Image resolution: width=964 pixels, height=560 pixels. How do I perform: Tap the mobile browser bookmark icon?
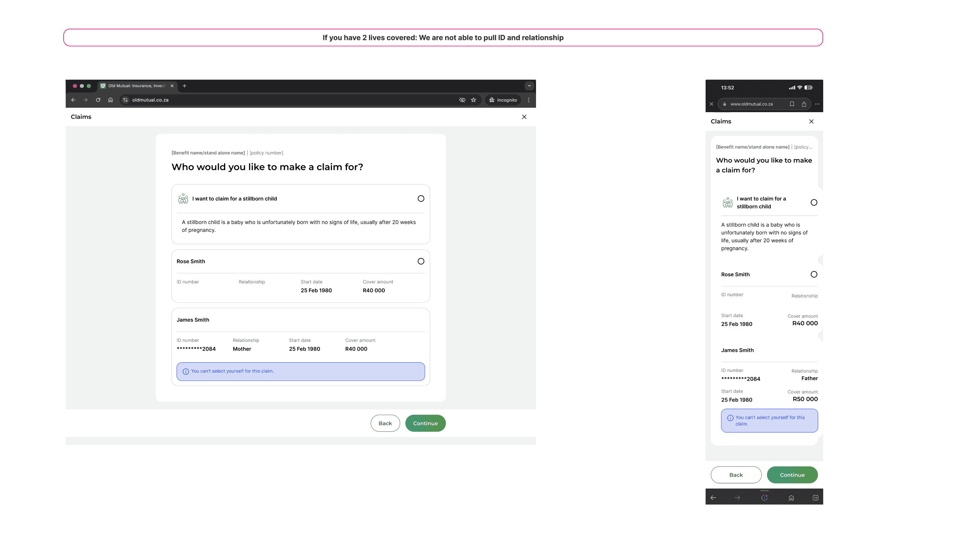point(792,104)
